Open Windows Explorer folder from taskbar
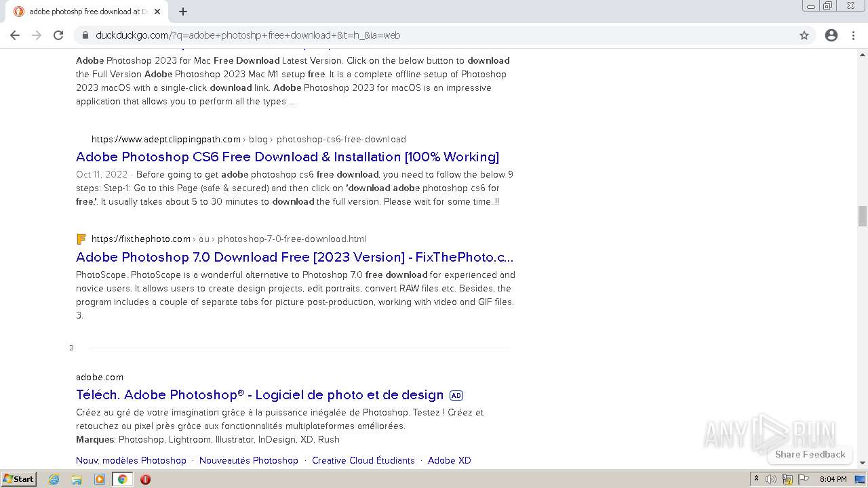Screen dimensions: 868x488 click(77, 479)
